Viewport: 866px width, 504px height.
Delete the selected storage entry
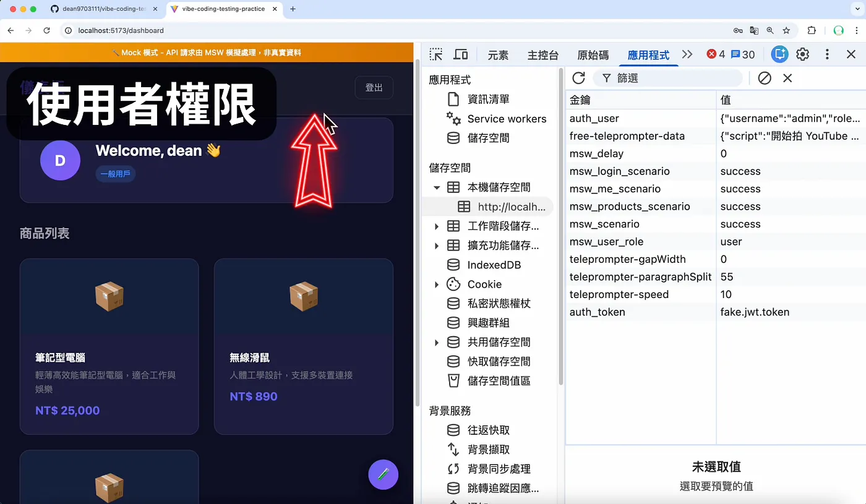787,78
